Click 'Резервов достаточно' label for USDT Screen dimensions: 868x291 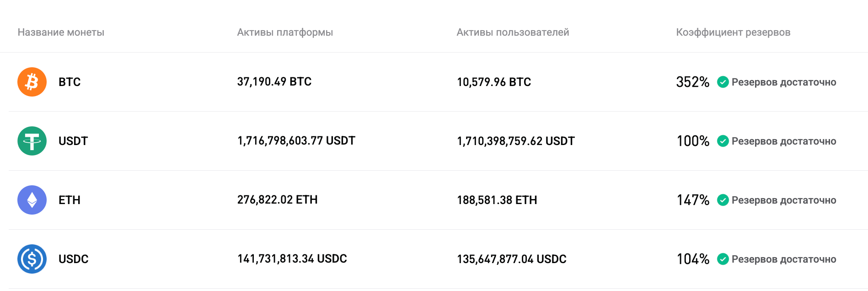(784, 141)
